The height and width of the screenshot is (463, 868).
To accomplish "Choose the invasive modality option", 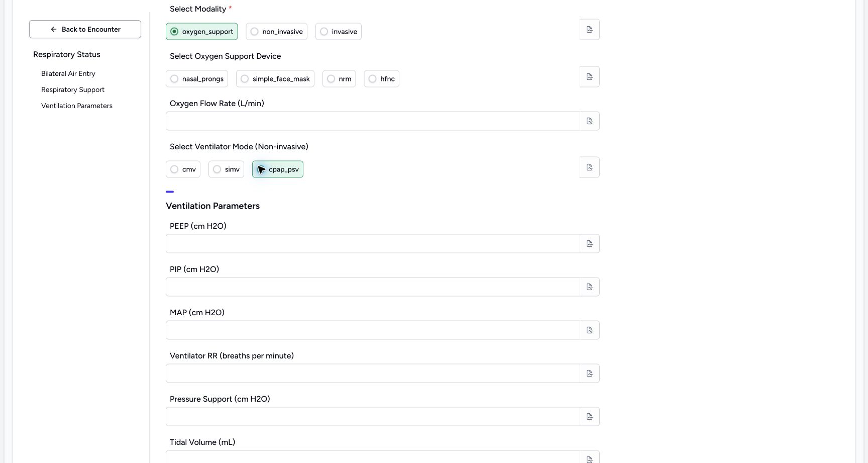I will pos(339,32).
